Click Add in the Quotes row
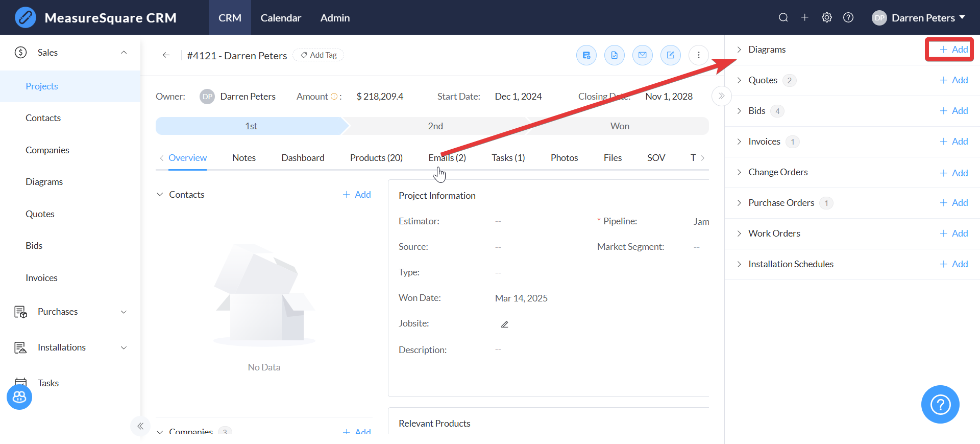 (954, 80)
